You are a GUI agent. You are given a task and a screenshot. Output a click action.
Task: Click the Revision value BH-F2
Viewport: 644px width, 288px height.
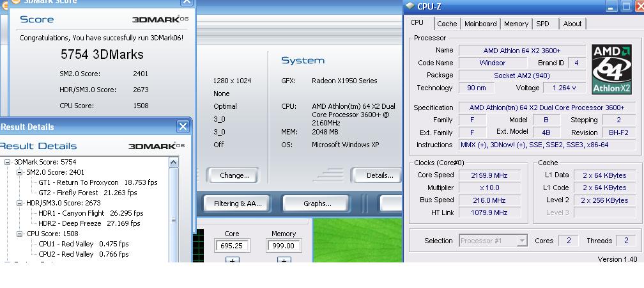[618, 132]
